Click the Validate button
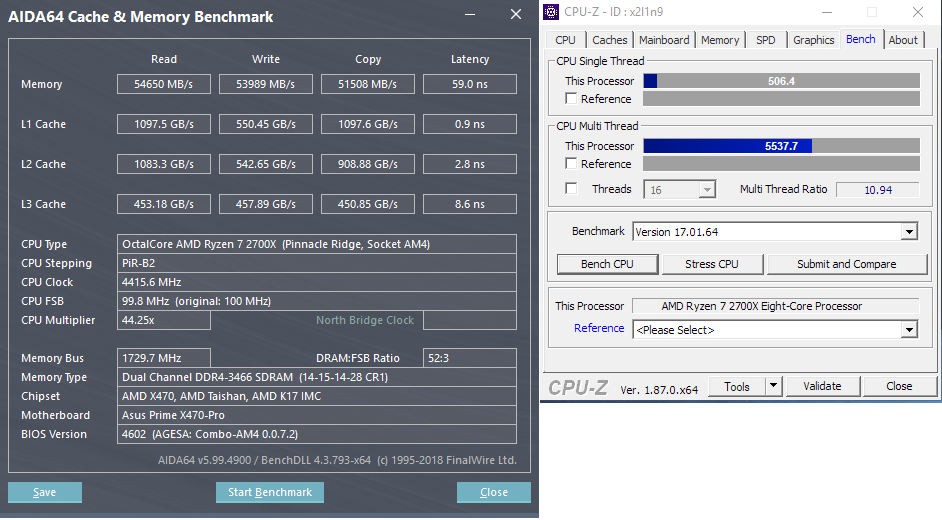Viewport: 942px width, 520px height. 822,386
